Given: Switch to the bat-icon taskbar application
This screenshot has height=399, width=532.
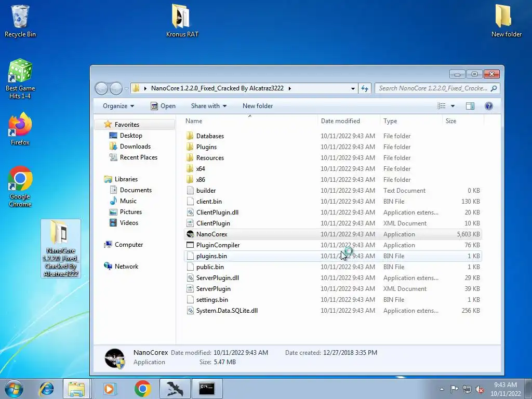Looking at the screenshot, I should [x=175, y=389].
